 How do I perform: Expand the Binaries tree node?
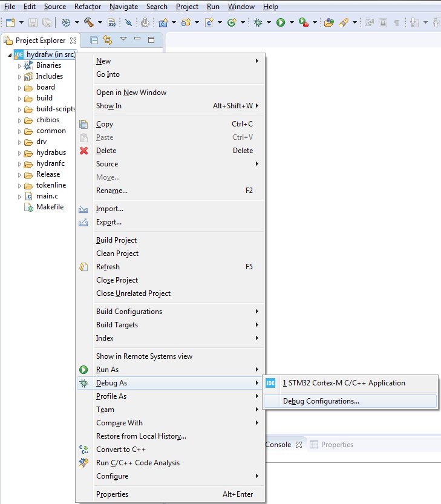coord(19,66)
